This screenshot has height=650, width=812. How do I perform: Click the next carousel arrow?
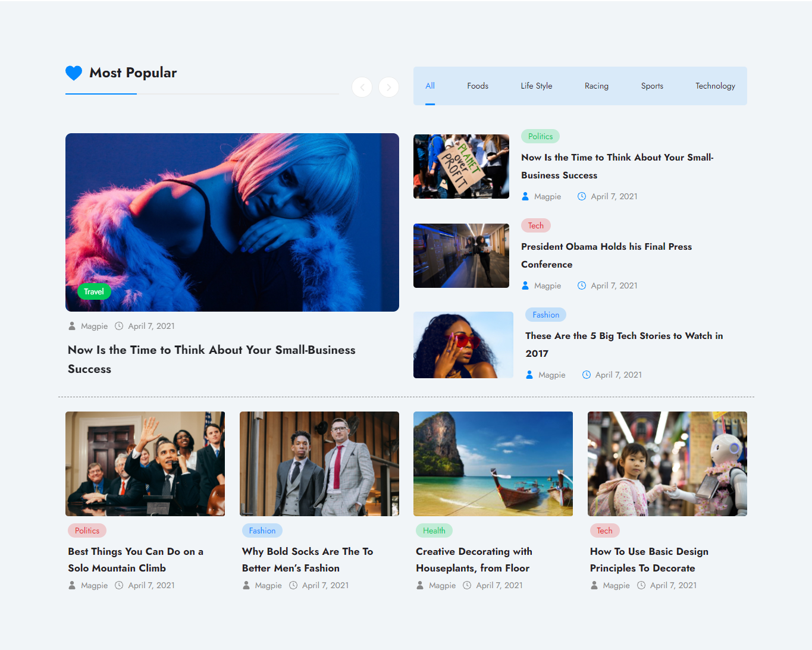coord(388,87)
